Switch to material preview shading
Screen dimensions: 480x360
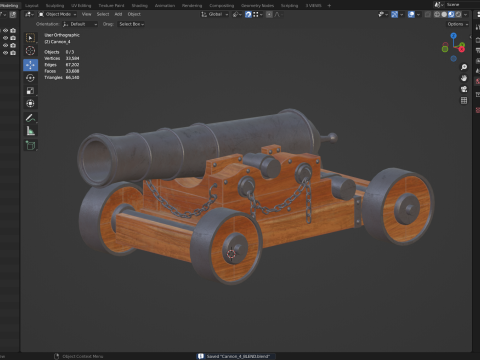coord(451,14)
